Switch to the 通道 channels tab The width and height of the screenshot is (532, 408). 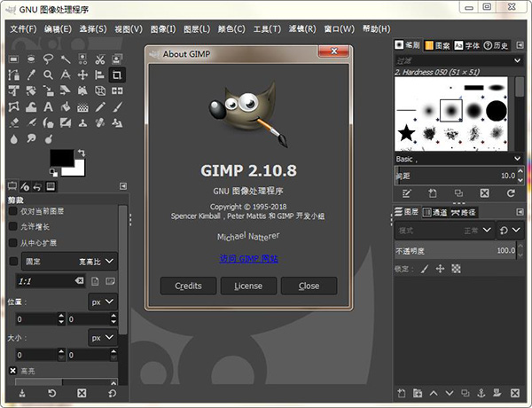click(x=435, y=213)
